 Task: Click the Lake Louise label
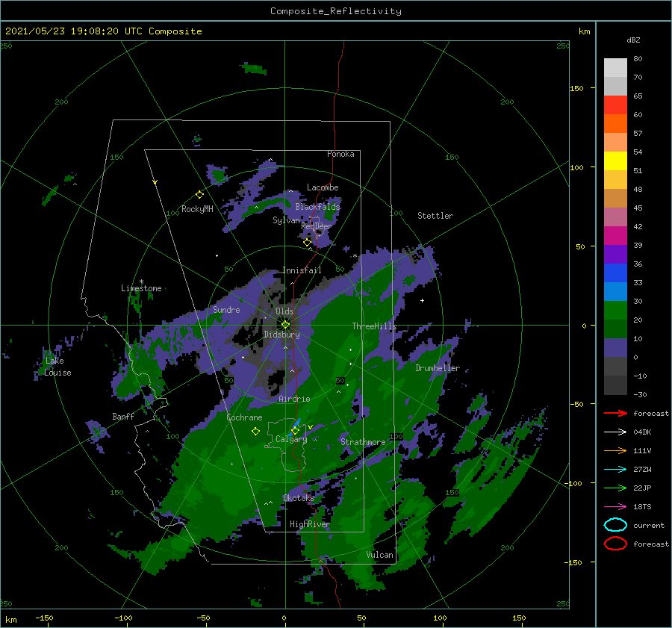coord(57,367)
